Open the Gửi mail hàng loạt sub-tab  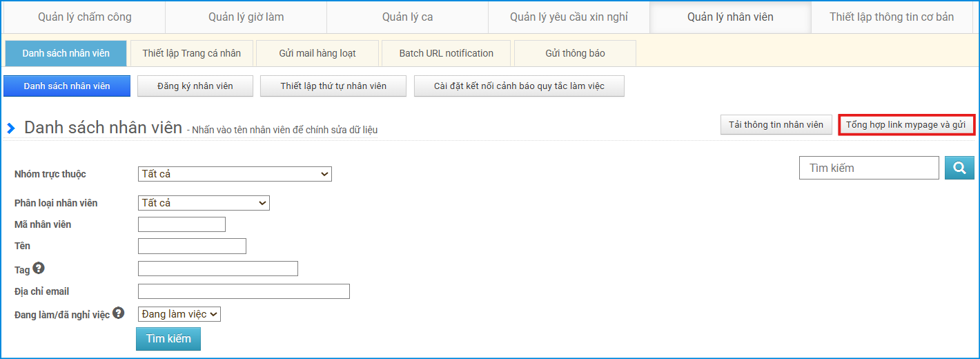click(317, 53)
